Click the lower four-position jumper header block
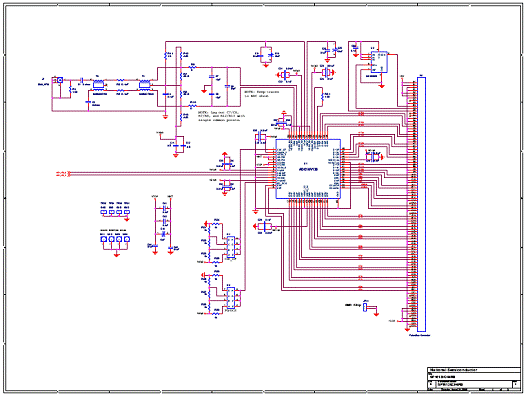Viewport: 528px width, 396px height. 231,298
